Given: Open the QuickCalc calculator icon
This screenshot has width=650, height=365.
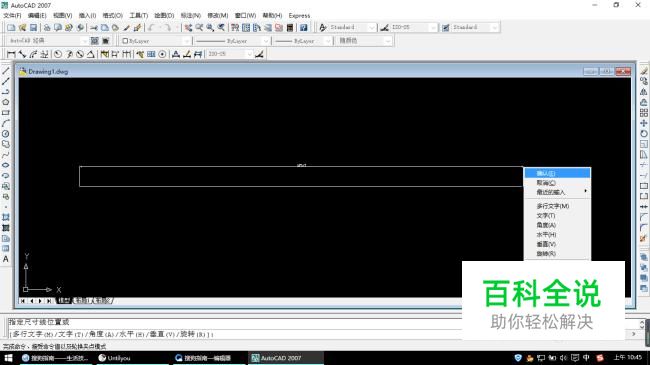Looking at the screenshot, I should 290,27.
